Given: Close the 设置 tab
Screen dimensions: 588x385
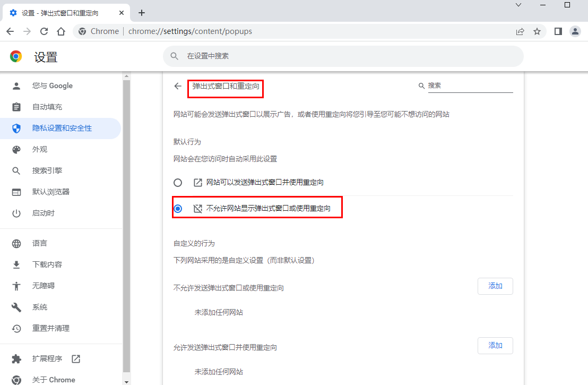Looking at the screenshot, I should tap(122, 13).
